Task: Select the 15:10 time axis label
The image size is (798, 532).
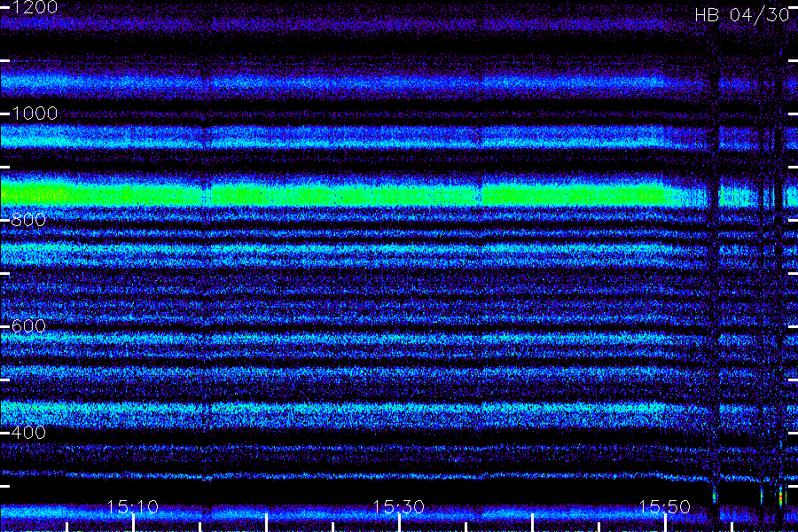Action: 132,506
